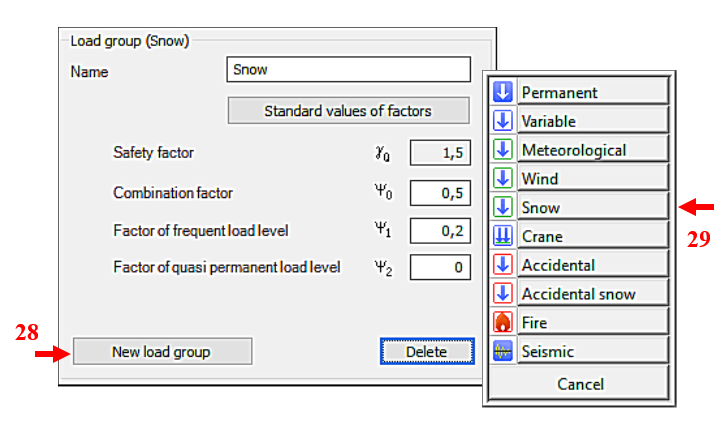Click the Fire flame icon
This screenshot has width=721, height=423.
point(503,322)
